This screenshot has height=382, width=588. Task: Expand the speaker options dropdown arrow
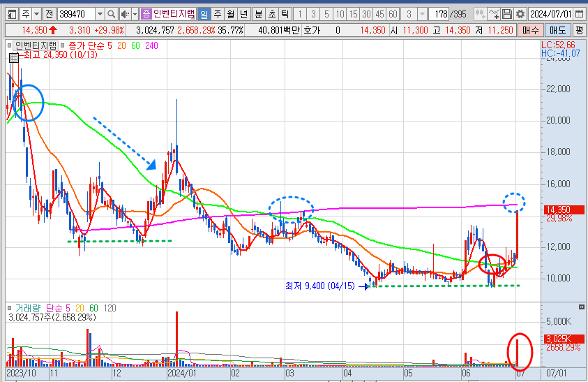coord(135,14)
